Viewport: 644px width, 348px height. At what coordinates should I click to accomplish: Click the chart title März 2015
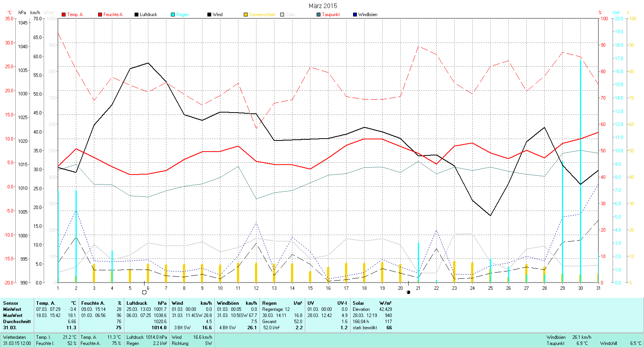[x=323, y=6]
